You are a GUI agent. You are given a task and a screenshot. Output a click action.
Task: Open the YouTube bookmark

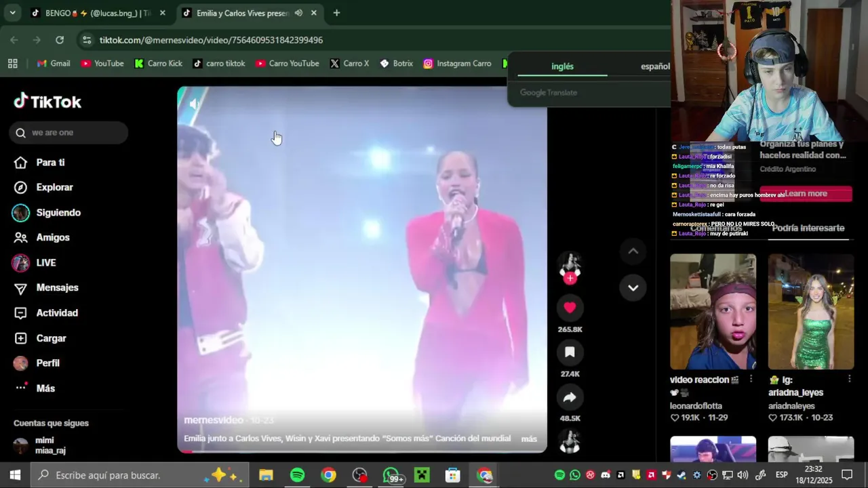point(102,64)
